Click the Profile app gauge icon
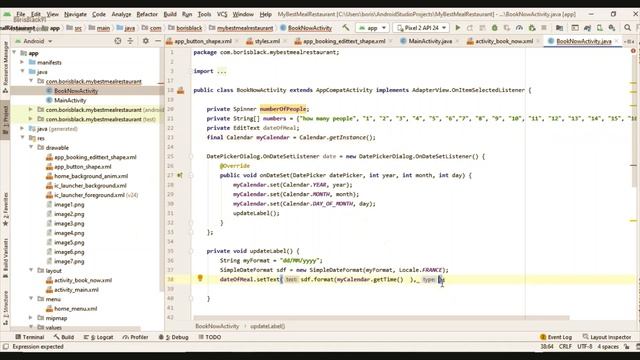The width and height of the screenshot is (640, 360). (x=519, y=28)
